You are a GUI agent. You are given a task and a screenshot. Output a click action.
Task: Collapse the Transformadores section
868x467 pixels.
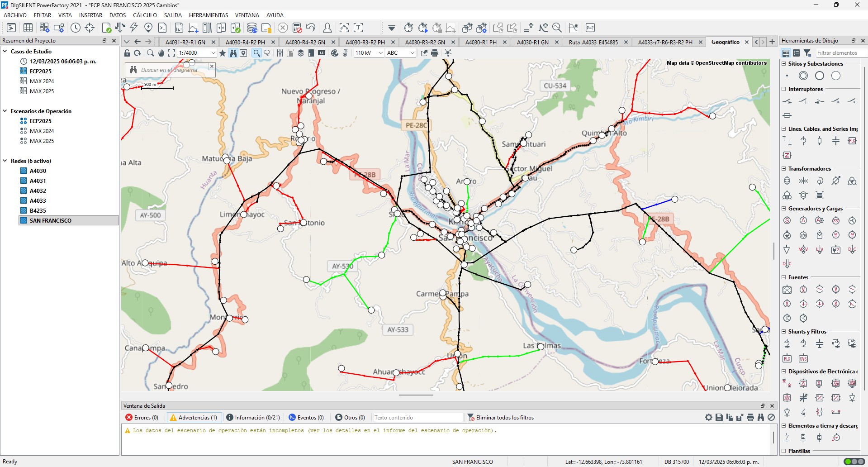coord(784,169)
